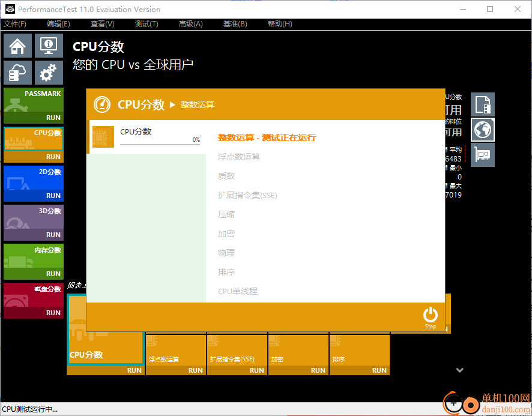Select the CPU分数 sidebar tile
The image size is (532, 416).
tap(34, 139)
